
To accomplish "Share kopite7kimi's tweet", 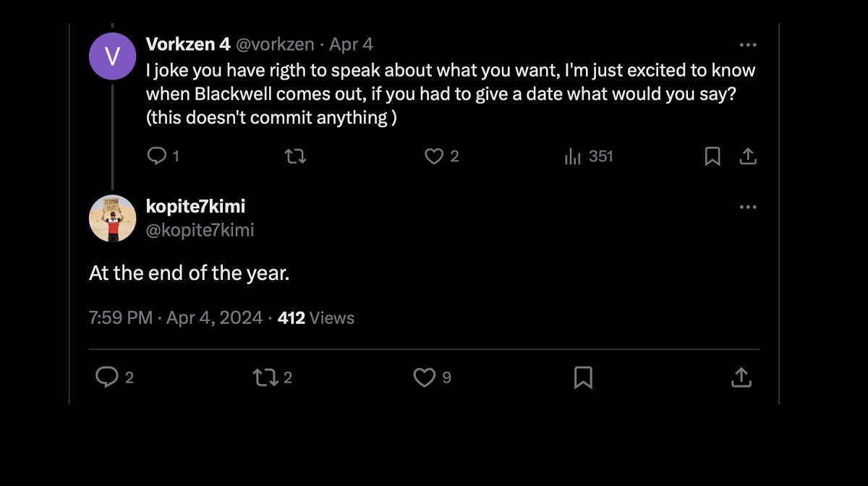I will (x=741, y=377).
